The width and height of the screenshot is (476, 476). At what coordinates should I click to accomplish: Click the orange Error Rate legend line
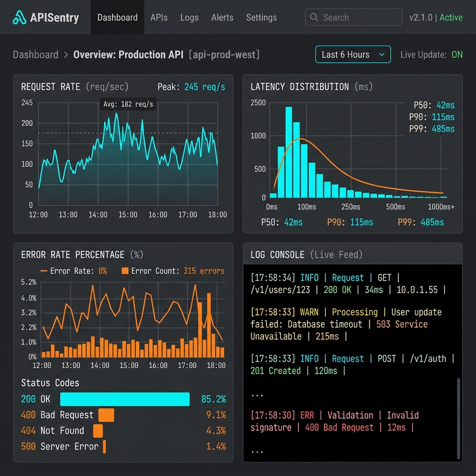click(44, 271)
